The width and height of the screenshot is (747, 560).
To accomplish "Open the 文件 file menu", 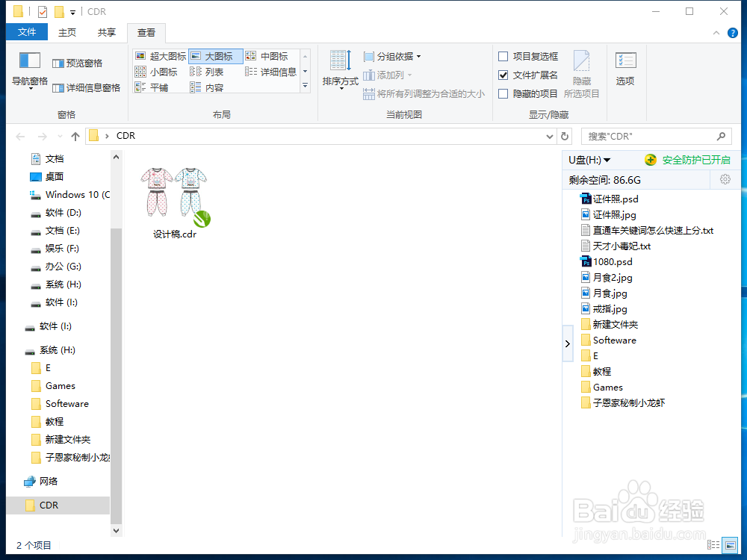I will point(27,32).
